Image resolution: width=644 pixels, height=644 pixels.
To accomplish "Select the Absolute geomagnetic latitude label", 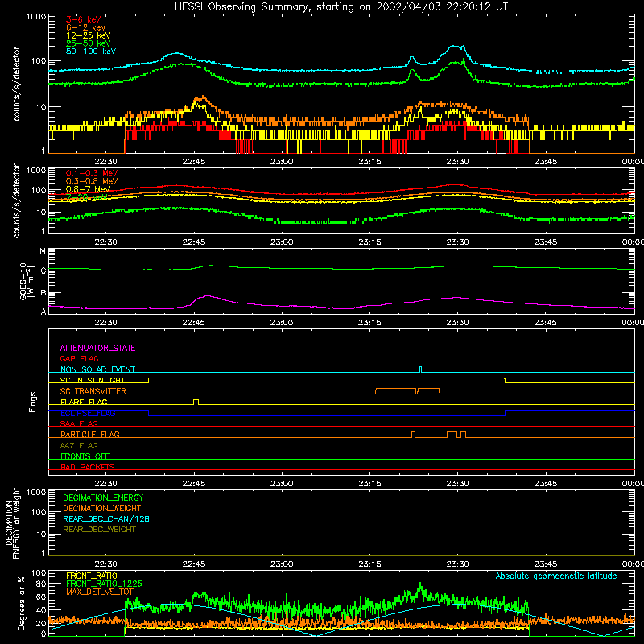I will pos(556,576).
